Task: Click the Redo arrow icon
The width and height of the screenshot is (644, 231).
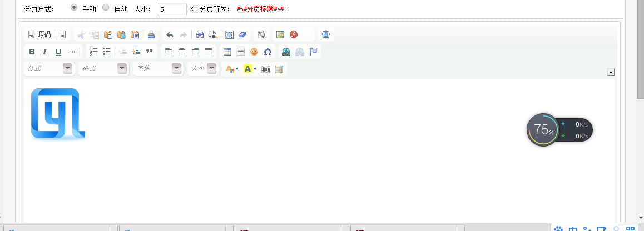Action: (183, 34)
